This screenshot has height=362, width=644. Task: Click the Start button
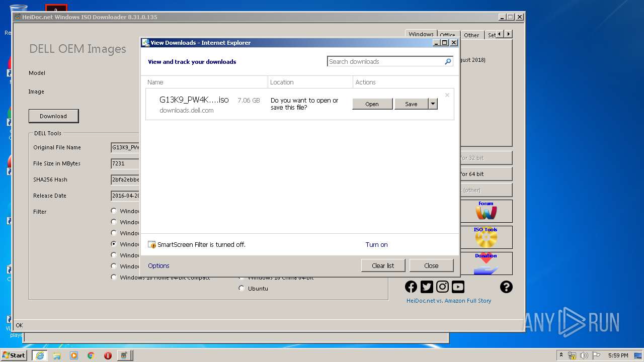coord(14,355)
